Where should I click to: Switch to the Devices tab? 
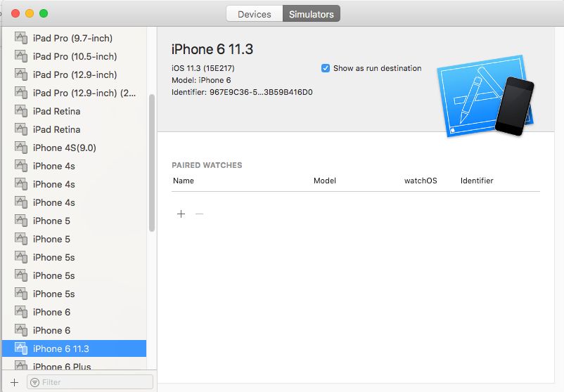(255, 14)
